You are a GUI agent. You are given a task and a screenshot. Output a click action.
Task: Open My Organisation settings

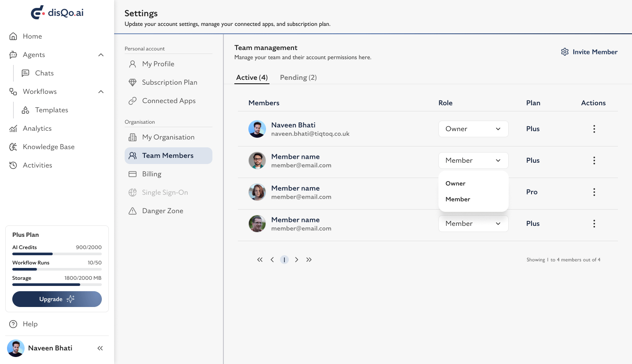point(169,137)
